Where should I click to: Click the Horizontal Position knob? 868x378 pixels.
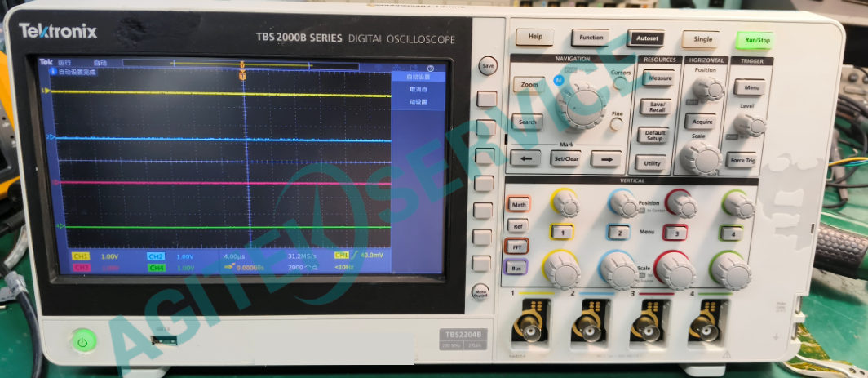[708, 89]
